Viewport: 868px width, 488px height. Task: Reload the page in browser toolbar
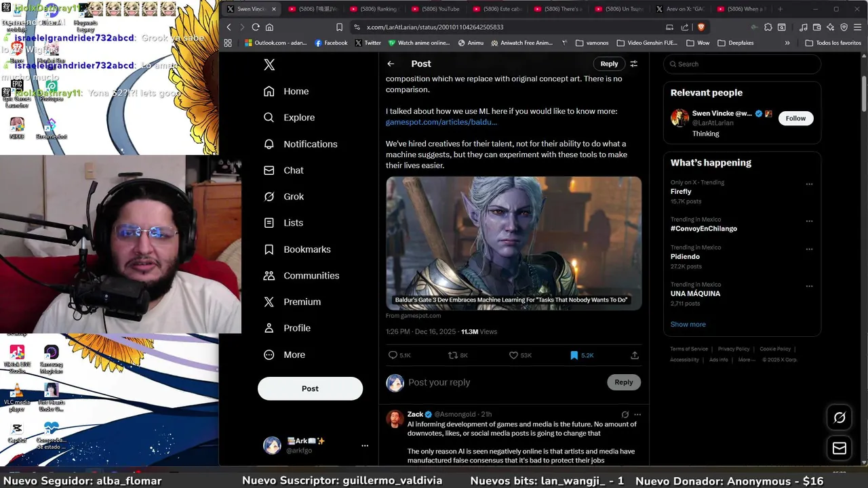click(x=256, y=27)
